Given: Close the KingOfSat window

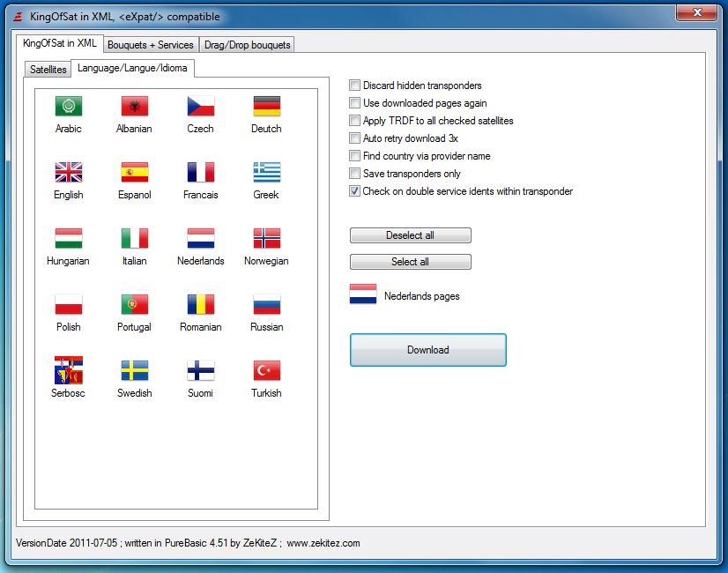Looking at the screenshot, I should pos(696,12).
